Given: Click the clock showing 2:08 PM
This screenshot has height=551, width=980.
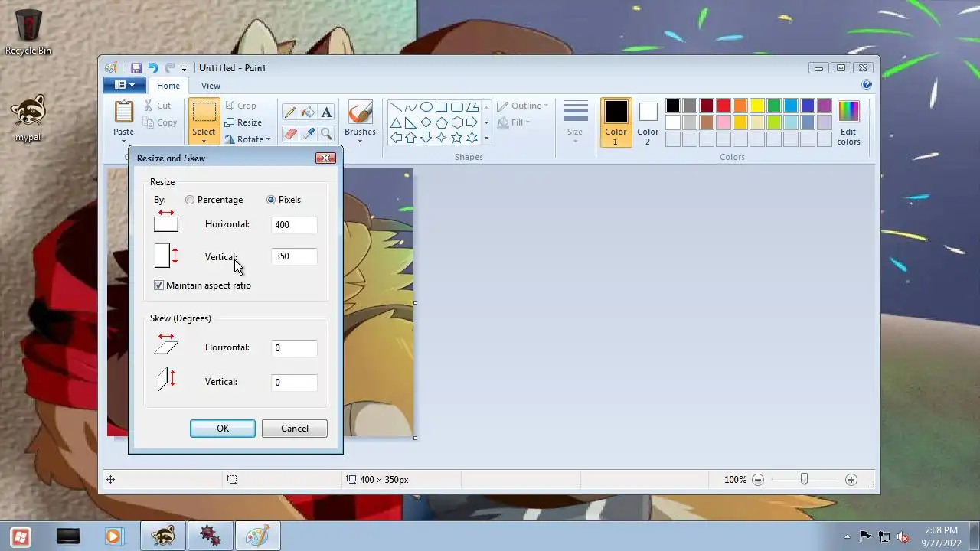Looking at the screenshot, I should tap(941, 530).
